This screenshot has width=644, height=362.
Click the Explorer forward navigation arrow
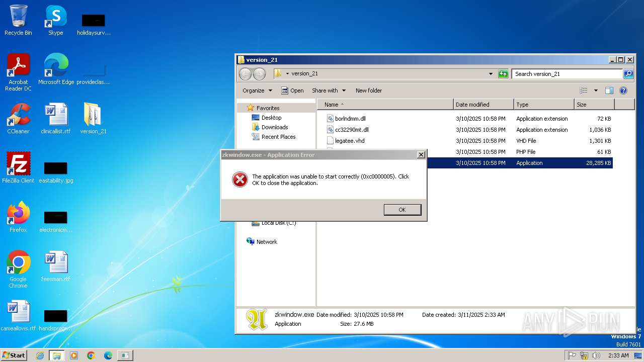coord(259,74)
